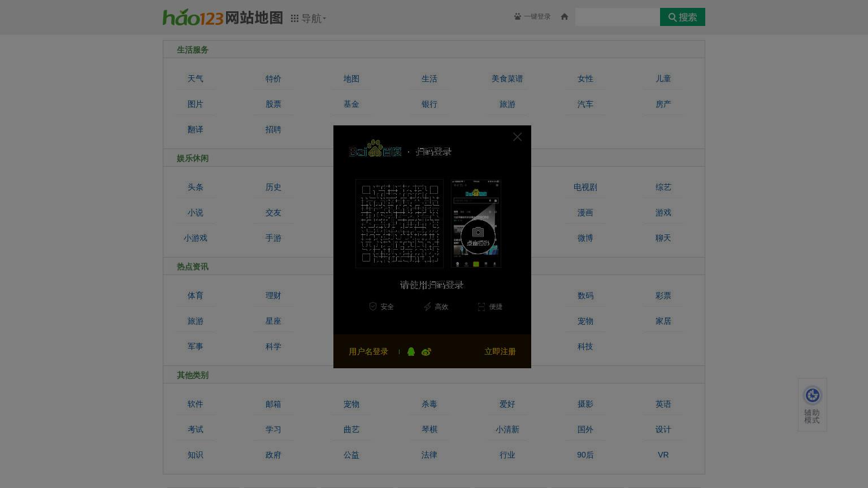
Task: Click the 搜索 search button
Action: [x=683, y=17]
